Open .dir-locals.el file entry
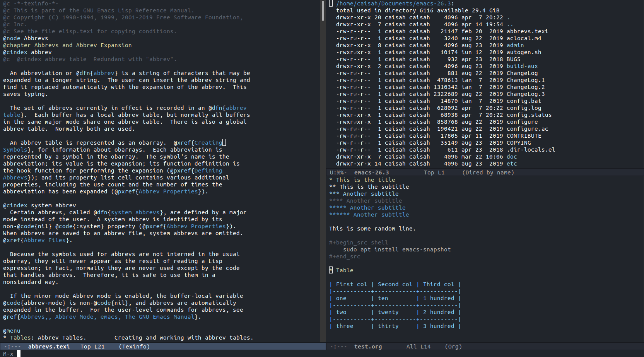This screenshot has height=357, width=644. click(531, 150)
